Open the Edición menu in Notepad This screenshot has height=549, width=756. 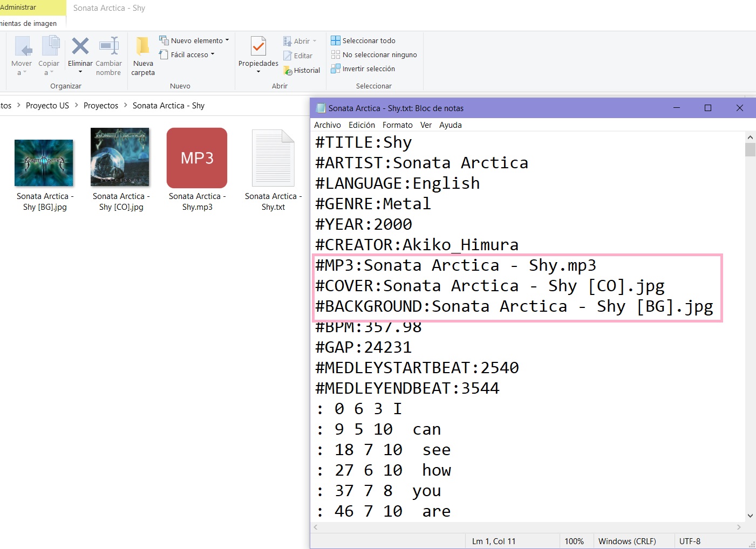click(x=362, y=125)
